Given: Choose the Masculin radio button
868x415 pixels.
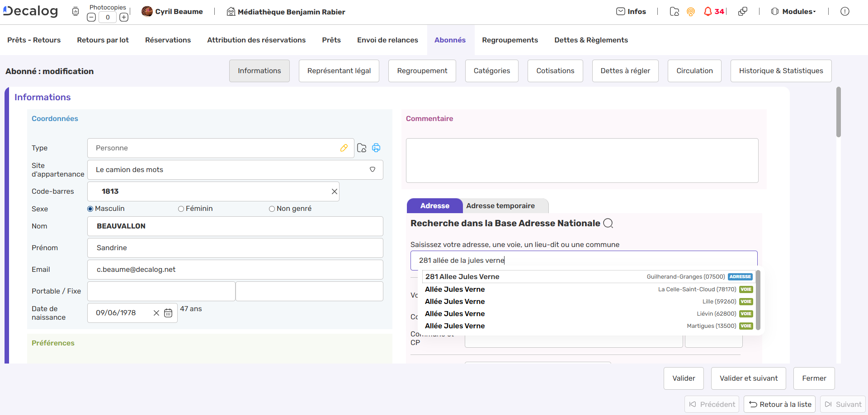Looking at the screenshot, I should (x=90, y=209).
